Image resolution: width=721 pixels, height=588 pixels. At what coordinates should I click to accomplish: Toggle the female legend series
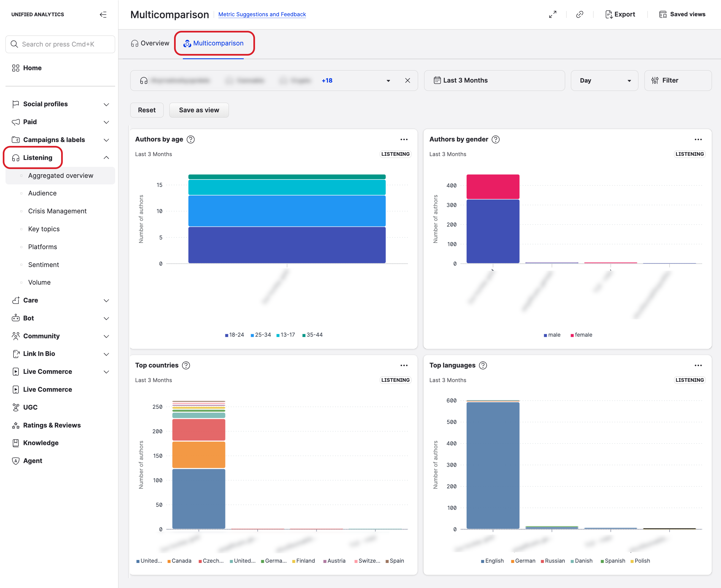pos(581,335)
